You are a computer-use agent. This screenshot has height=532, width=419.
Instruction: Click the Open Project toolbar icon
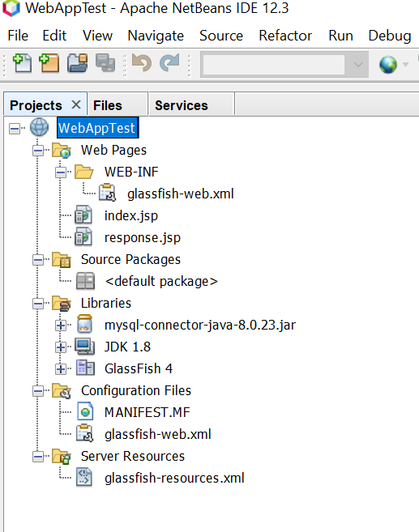click(77, 63)
